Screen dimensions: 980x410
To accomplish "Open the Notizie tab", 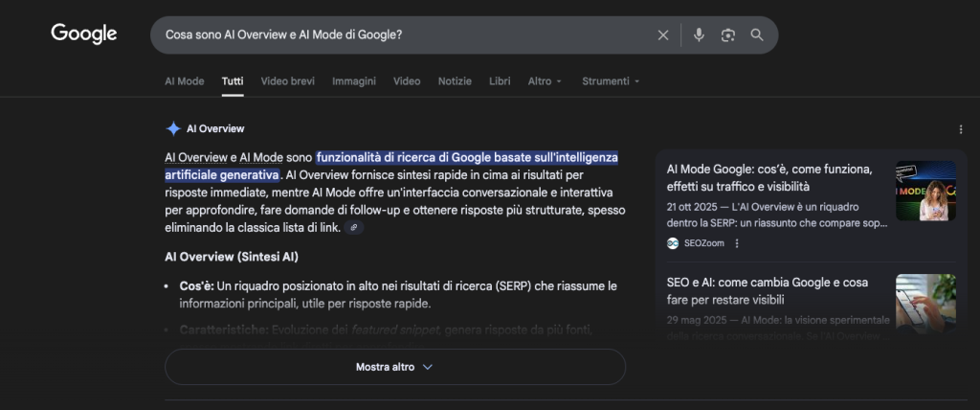I will [455, 81].
